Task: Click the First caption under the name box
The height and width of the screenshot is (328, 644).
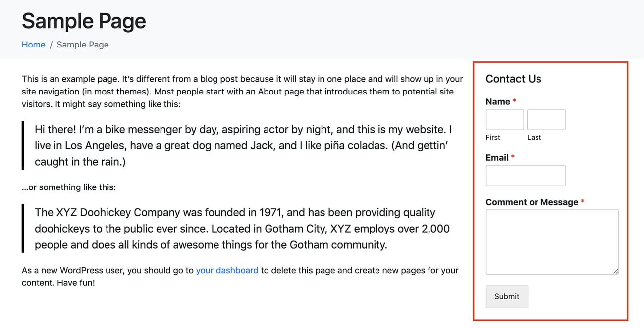Action: (493, 137)
